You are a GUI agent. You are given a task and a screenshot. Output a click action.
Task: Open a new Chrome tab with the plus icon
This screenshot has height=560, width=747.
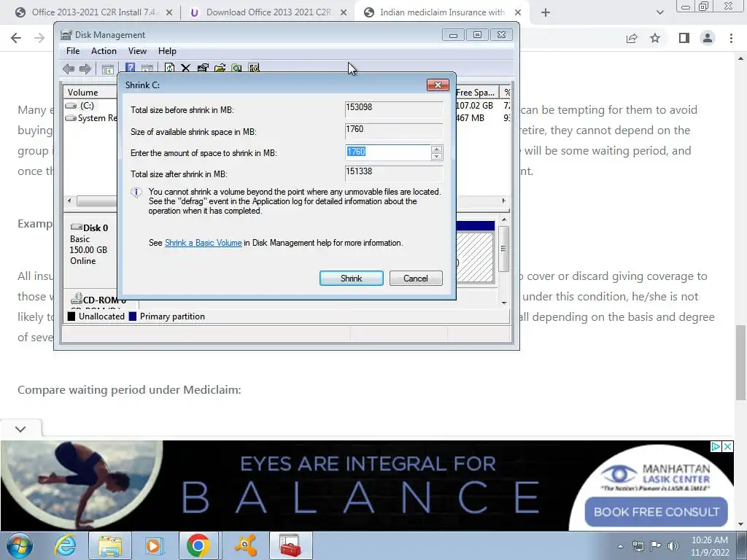point(546,12)
